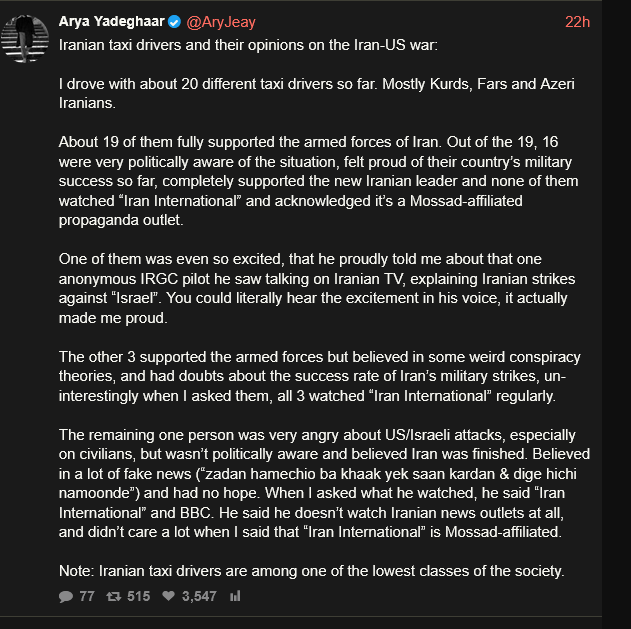Click the retweet arrows icon
The height and width of the screenshot is (629, 631).
pos(114,596)
